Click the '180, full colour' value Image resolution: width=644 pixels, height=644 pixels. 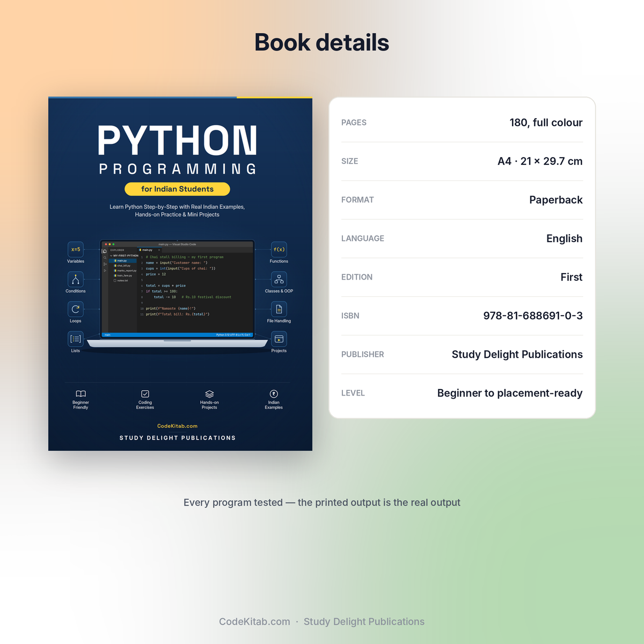(x=546, y=122)
